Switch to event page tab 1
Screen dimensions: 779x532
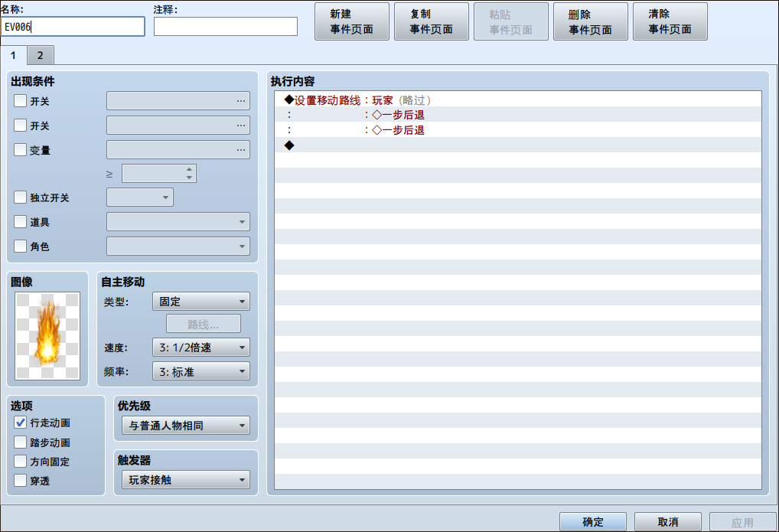tap(14, 55)
